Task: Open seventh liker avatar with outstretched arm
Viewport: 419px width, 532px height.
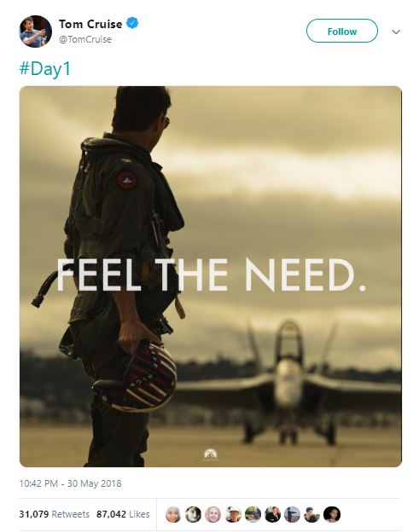Action: [292, 514]
